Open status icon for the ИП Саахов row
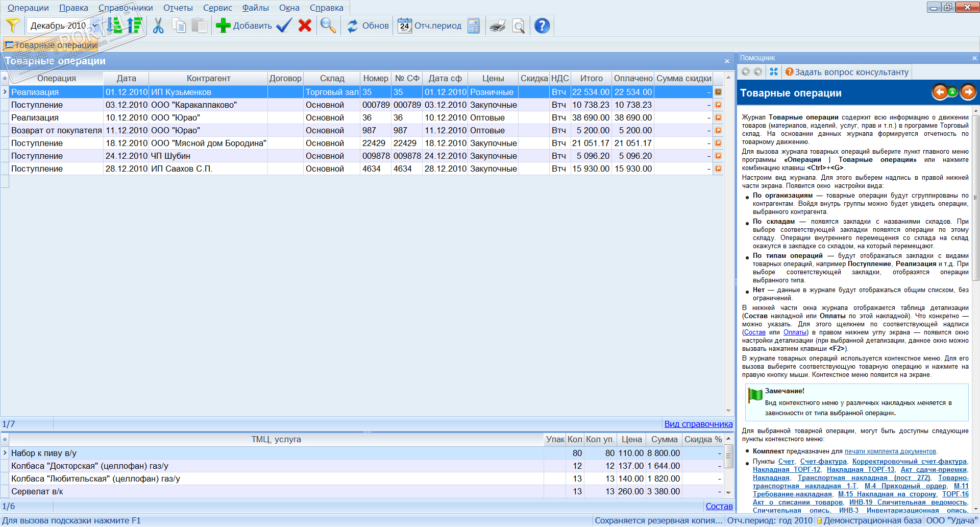The image size is (980, 527). (x=718, y=169)
